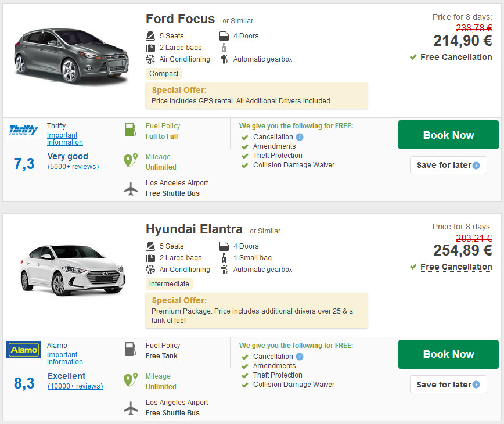Screen dimensions: 504x424
Task: Click the airplane icon under Thrifty listing
Action: [131, 189]
